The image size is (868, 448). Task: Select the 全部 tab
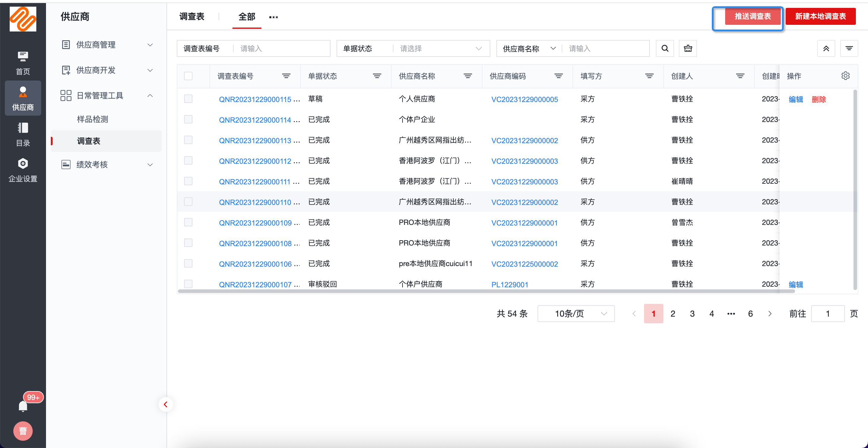247,17
